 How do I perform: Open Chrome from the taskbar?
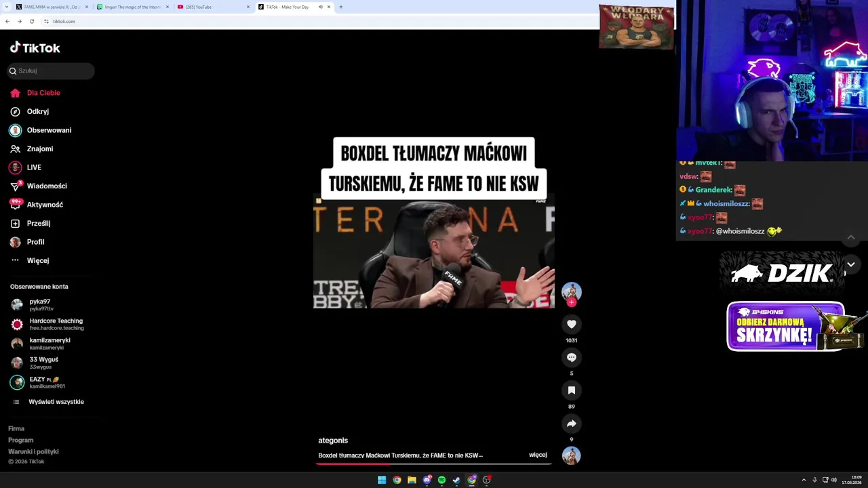point(397,480)
